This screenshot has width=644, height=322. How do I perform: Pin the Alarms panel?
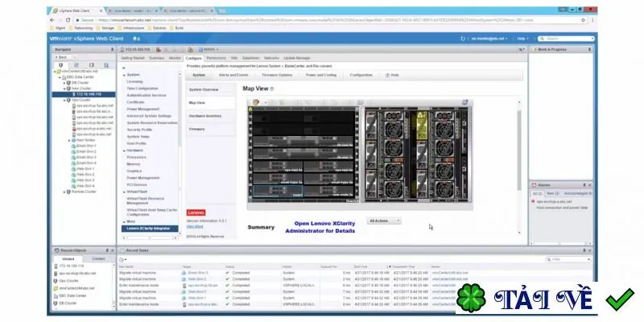(585, 185)
